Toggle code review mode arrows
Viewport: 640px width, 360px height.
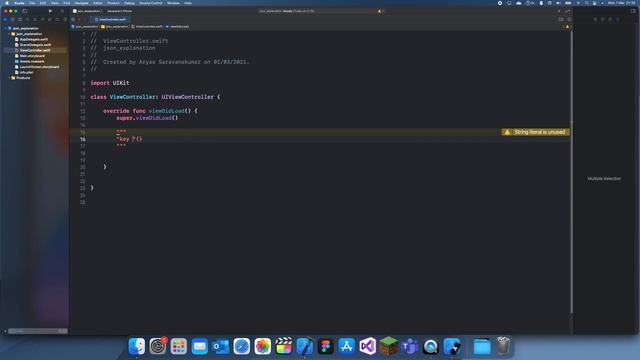click(568, 11)
